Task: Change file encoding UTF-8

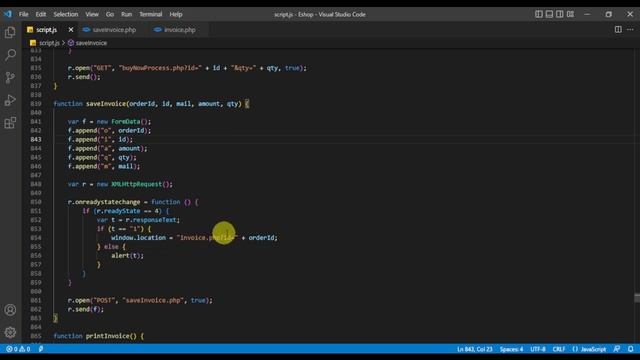Action: [538, 349]
